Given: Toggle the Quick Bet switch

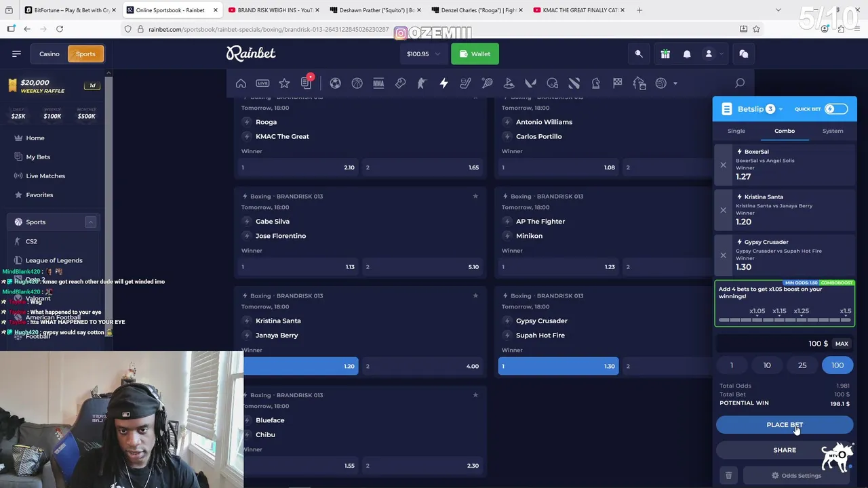Looking at the screenshot, I should point(835,109).
